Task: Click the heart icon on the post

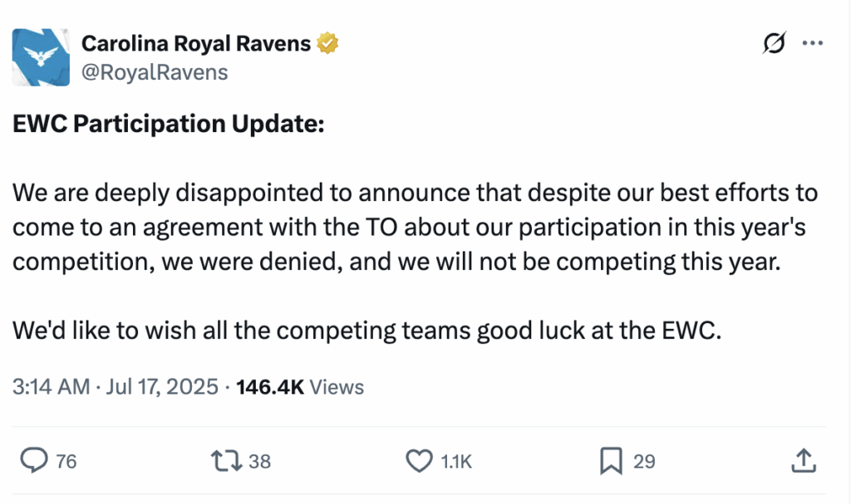Action: click(420, 460)
